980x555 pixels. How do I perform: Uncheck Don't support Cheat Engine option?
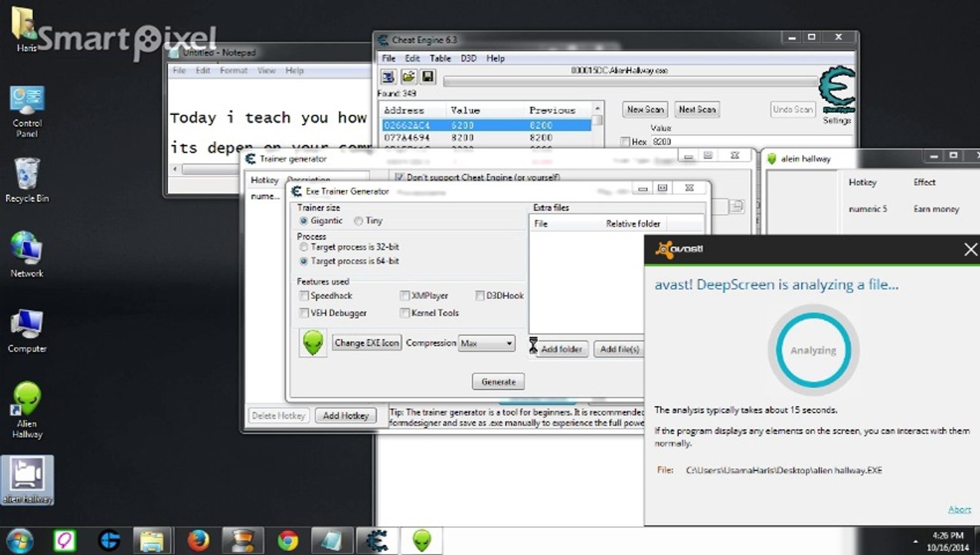pos(398,177)
